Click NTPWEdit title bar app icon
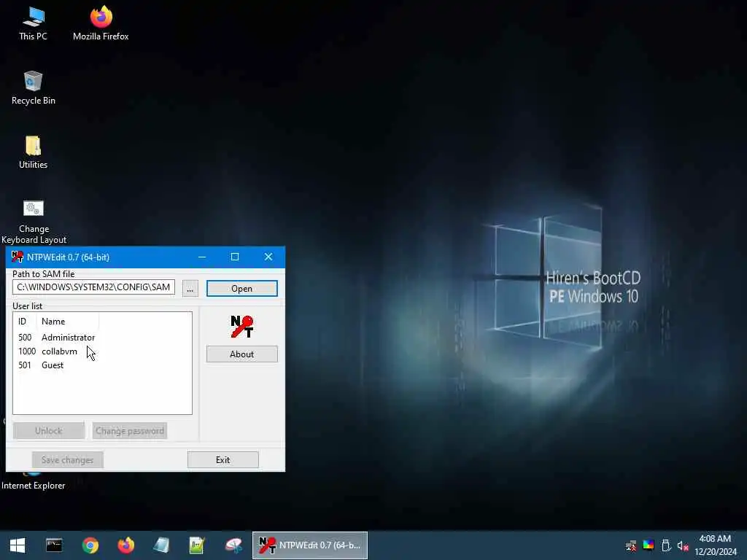 tap(18, 257)
